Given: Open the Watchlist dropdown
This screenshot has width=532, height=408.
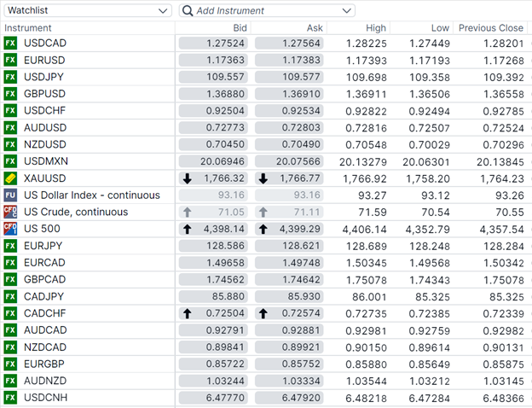Looking at the screenshot, I should pyautogui.click(x=87, y=10).
